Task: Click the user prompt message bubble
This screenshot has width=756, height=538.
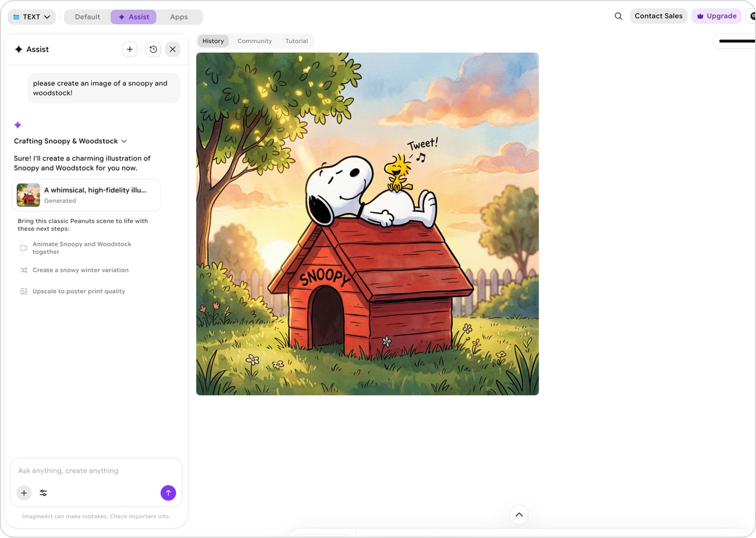Action: (x=104, y=88)
